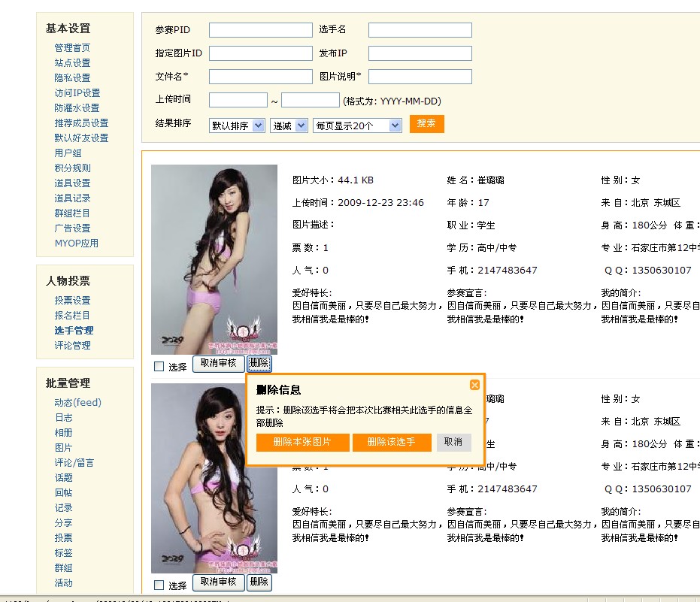Tick the 选择 checkbox under second photo
Screen dimensions: 700x602
(159, 585)
